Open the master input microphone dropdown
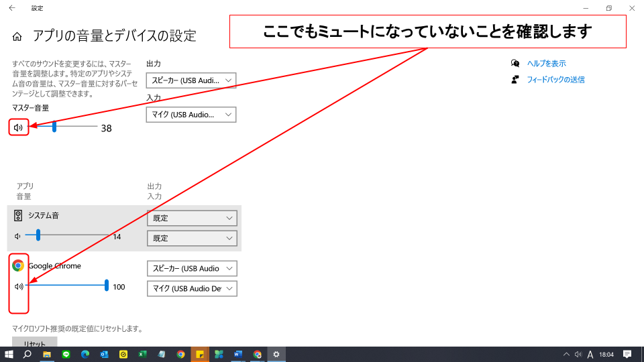Screen dimensions: 644x362 191,115
